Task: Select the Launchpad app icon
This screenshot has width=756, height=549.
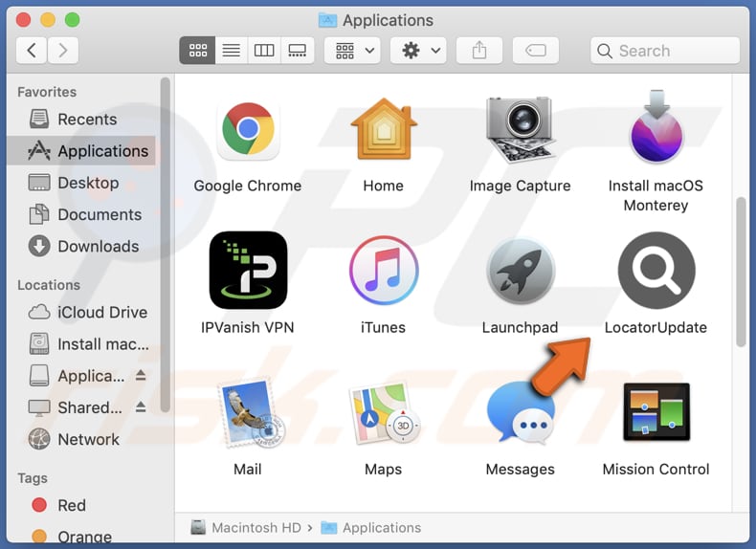Action: click(521, 271)
